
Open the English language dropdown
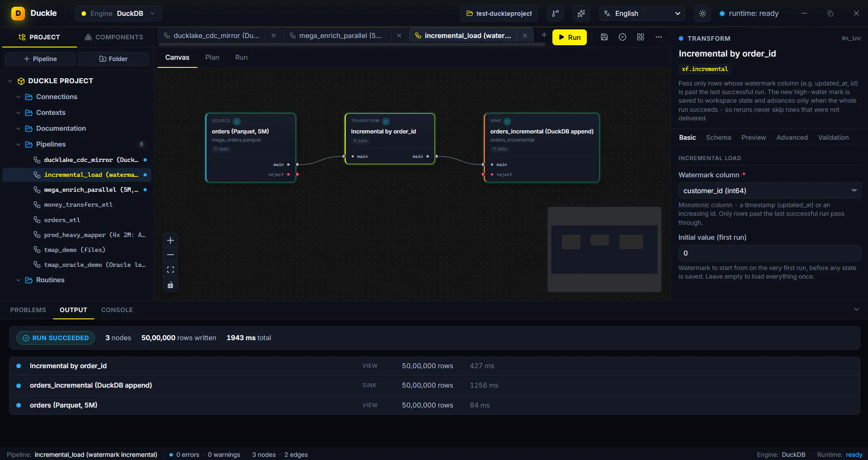[x=642, y=14]
